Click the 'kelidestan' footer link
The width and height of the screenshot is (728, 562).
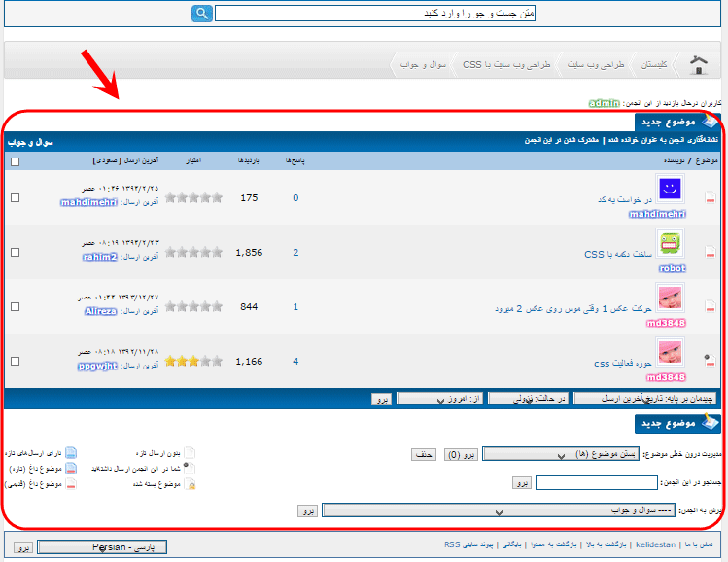(655, 544)
